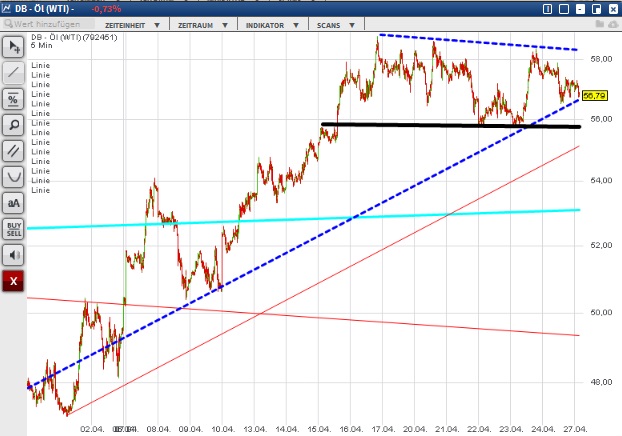Click the 13.04. date axis label
The image size is (622, 436).
tap(255, 429)
